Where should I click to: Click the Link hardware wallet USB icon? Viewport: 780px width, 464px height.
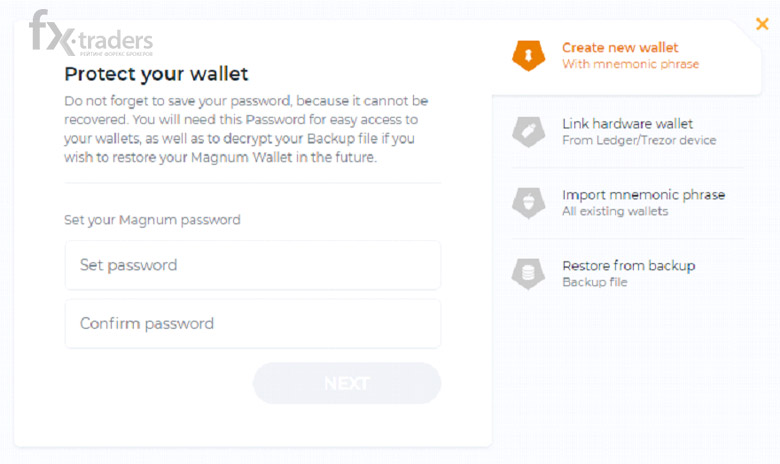coord(528,132)
